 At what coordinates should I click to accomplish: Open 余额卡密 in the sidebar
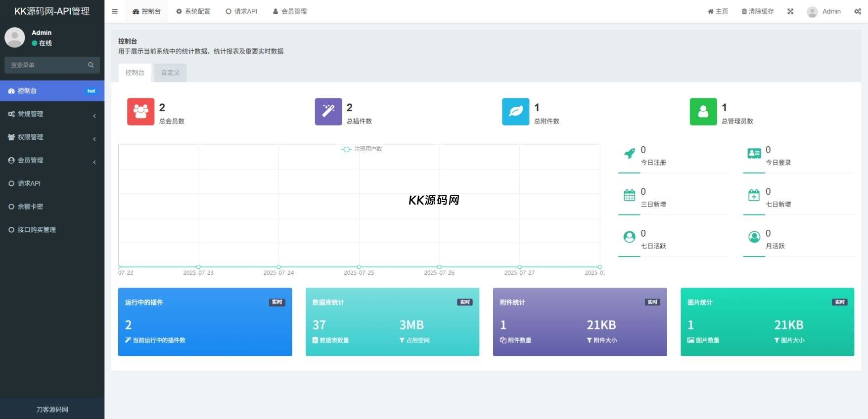point(52,207)
